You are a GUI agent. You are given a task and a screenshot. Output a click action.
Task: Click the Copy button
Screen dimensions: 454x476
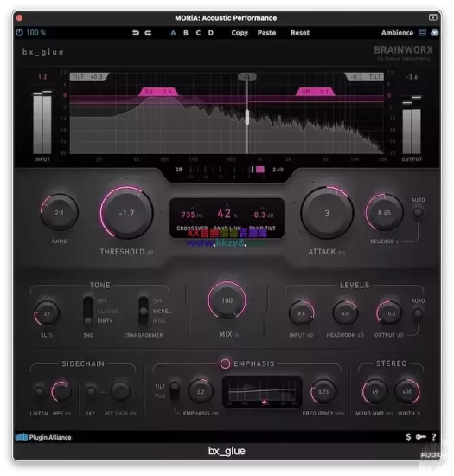(240, 33)
